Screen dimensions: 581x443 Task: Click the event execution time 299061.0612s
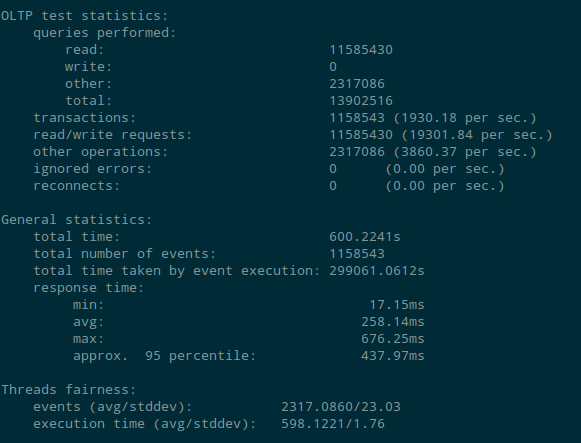377,271
